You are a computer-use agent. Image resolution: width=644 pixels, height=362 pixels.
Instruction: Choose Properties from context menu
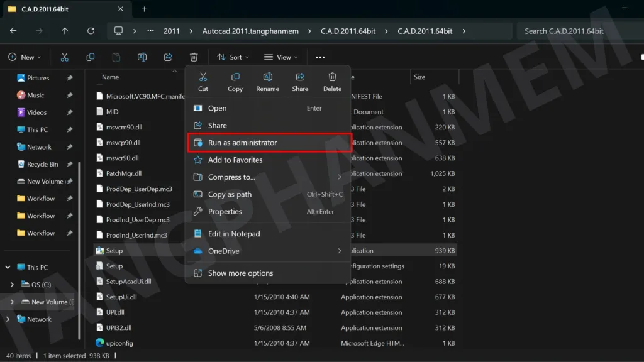click(x=225, y=212)
